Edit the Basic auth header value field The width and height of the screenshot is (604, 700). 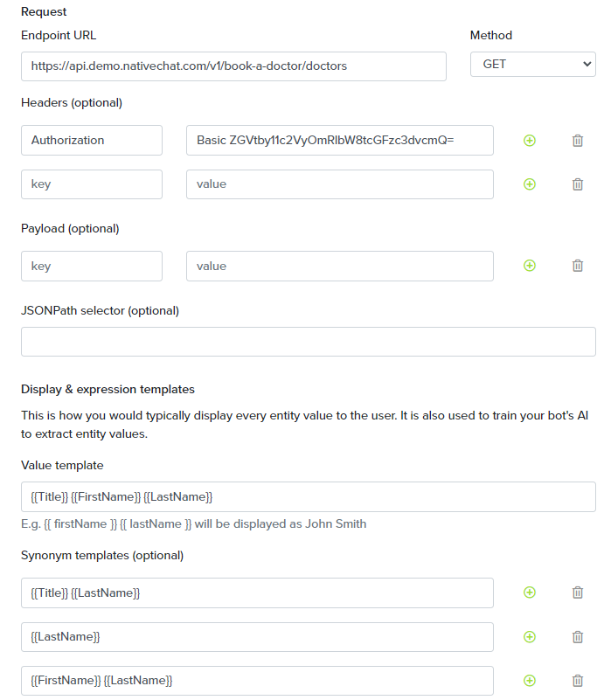[340, 140]
